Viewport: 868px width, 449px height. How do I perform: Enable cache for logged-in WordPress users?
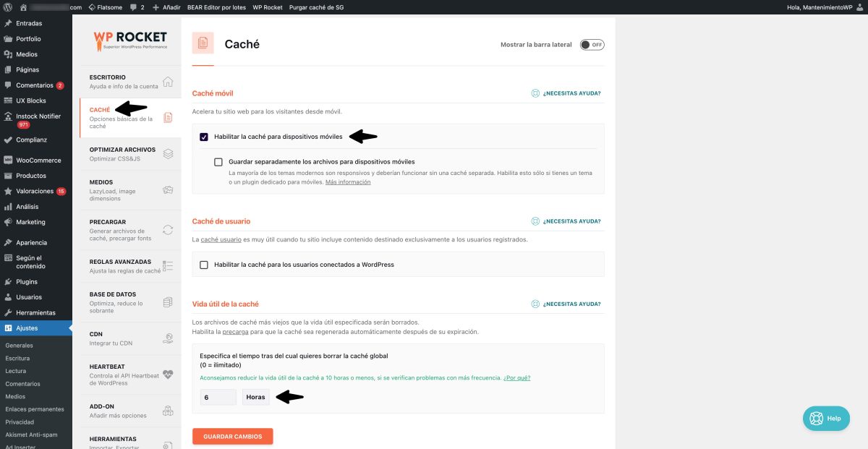(204, 264)
